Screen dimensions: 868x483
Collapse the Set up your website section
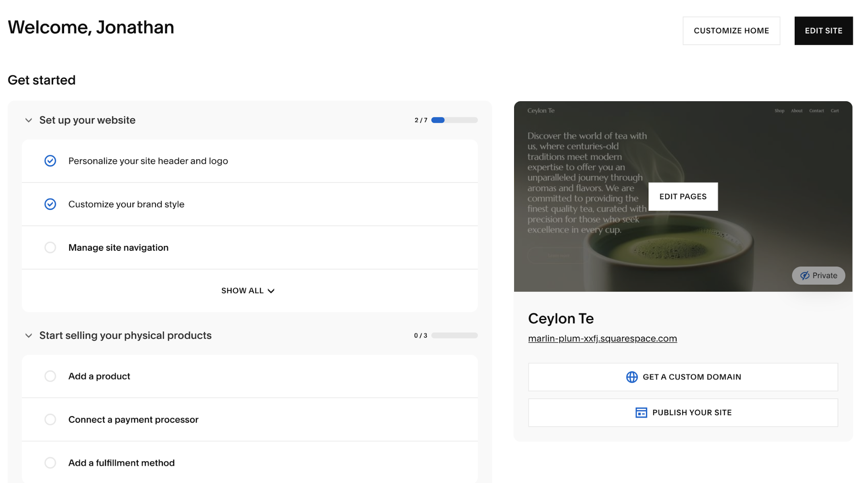tap(29, 120)
